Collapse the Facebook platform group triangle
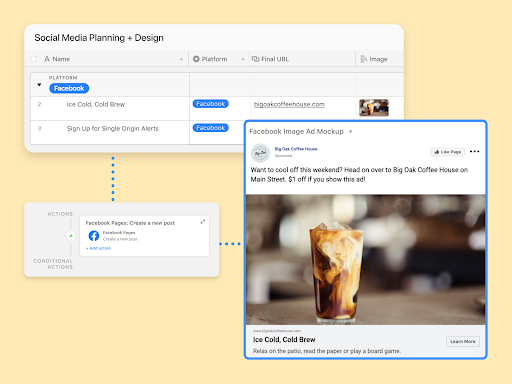This screenshot has width=512, height=384. pos(39,85)
